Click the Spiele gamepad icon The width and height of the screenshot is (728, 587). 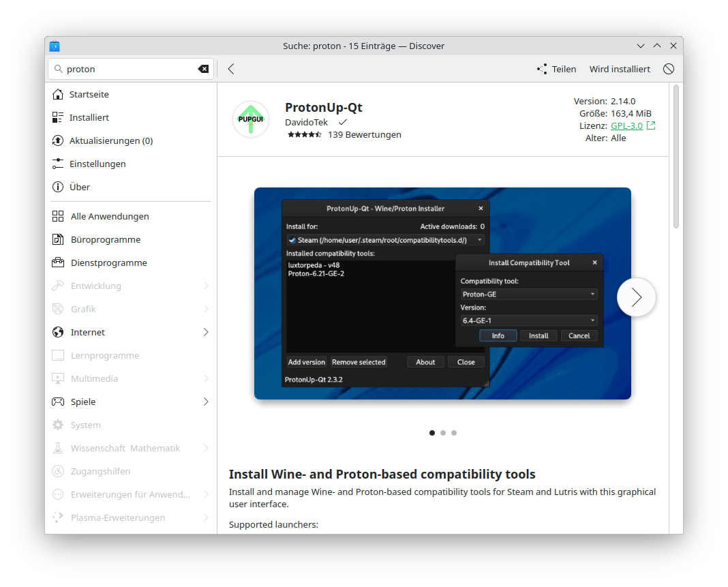(x=57, y=402)
